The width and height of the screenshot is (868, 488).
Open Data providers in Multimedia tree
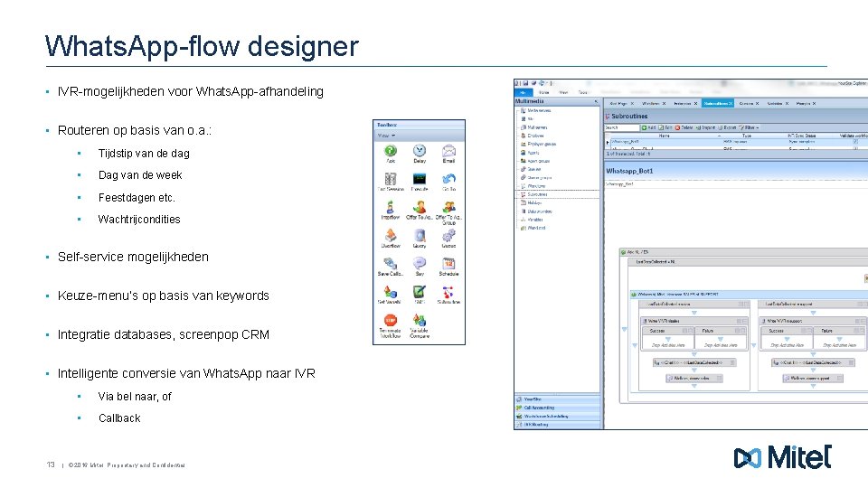536,211
